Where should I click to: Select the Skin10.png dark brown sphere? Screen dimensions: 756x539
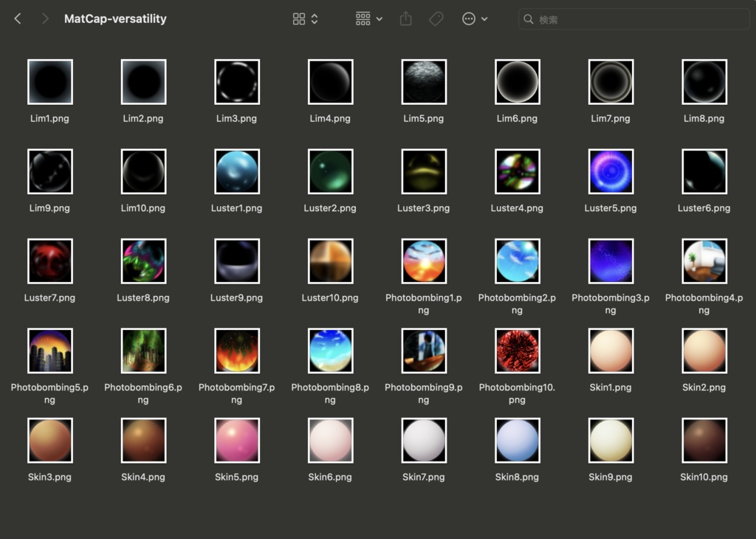click(704, 440)
